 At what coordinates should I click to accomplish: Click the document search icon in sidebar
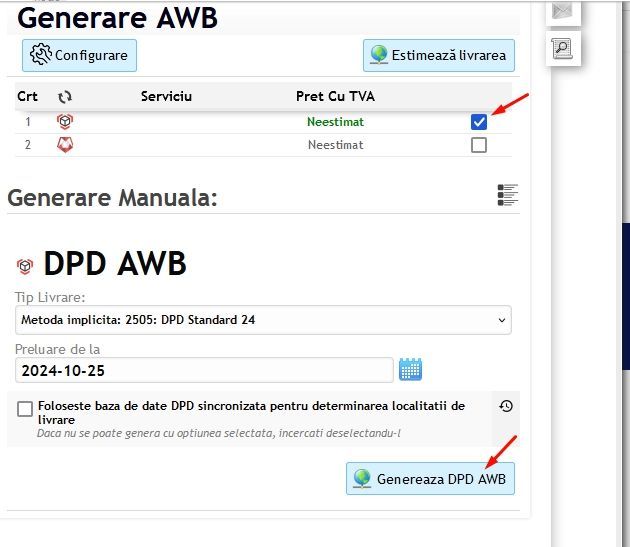tap(562, 49)
